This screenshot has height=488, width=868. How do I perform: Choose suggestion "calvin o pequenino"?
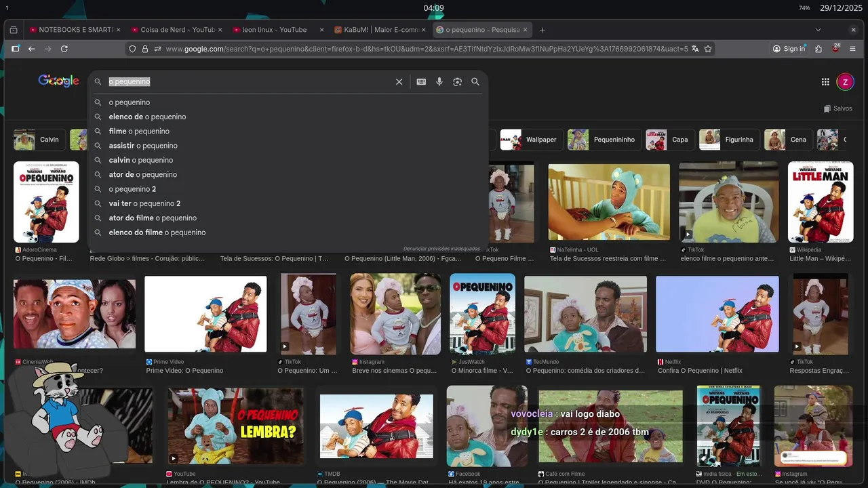click(288, 160)
